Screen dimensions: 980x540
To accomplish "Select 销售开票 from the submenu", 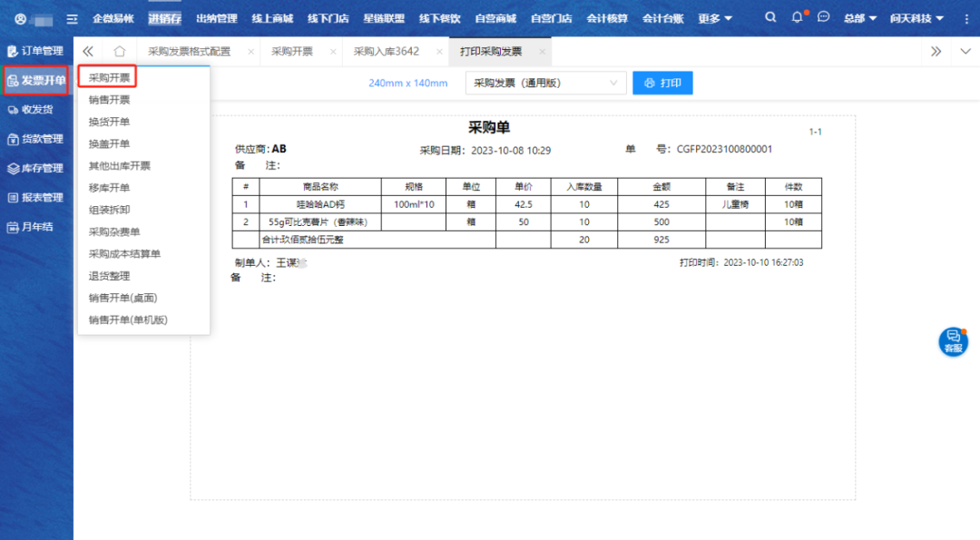I will coord(109,100).
